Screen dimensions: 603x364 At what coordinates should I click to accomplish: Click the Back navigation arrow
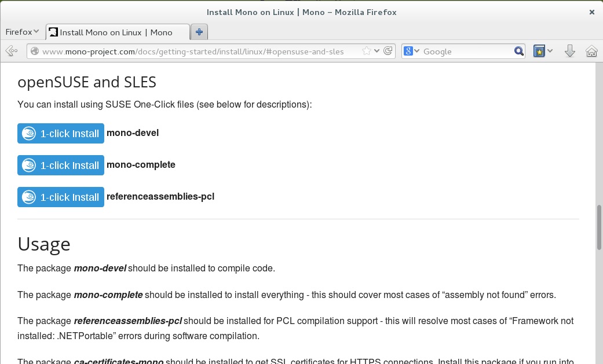(x=11, y=52)
